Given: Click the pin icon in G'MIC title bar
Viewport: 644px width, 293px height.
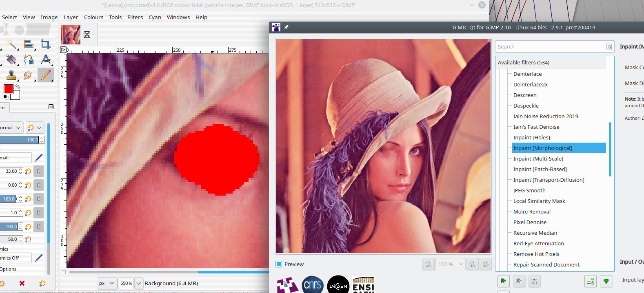Looking at the screenshot, I should [286, 27].
